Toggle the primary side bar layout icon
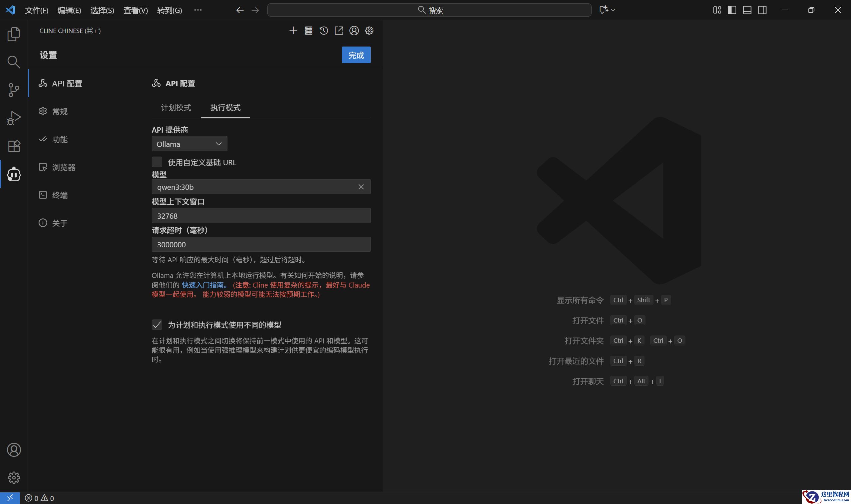 [x=732, y=10]
